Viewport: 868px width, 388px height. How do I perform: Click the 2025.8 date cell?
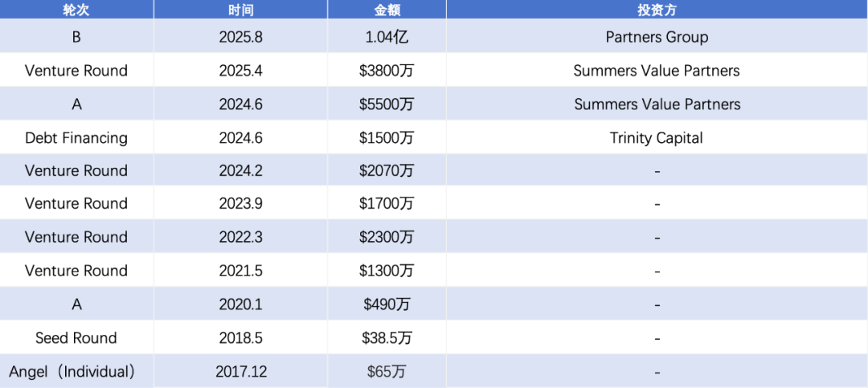(241, 37)
